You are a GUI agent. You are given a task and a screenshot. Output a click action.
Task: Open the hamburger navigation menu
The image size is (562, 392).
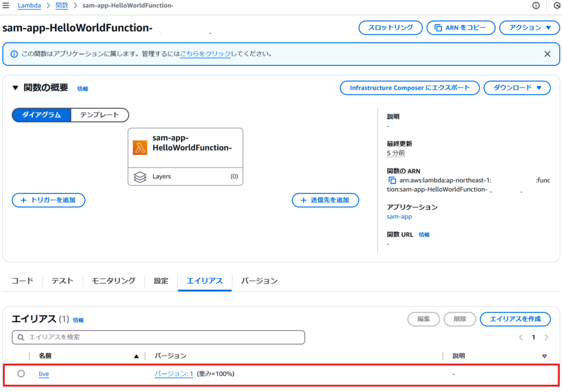pyautogui.click(x=5, y=5)
